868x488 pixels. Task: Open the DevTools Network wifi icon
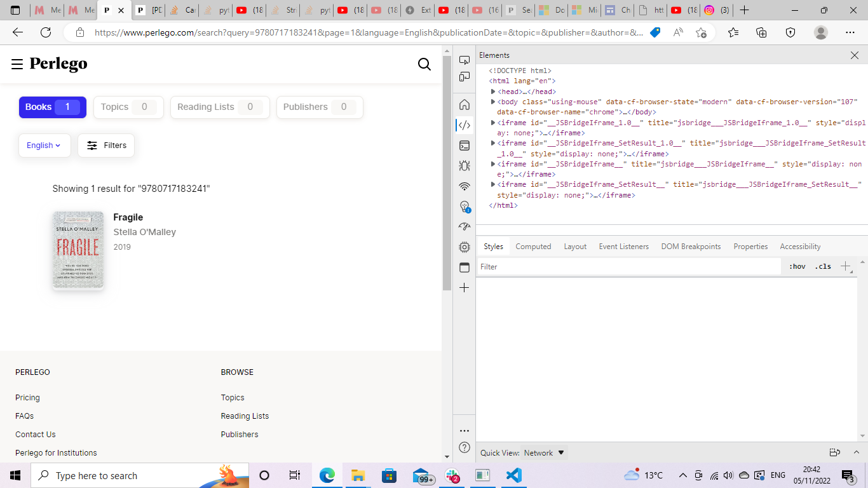[x=465, y=186]
